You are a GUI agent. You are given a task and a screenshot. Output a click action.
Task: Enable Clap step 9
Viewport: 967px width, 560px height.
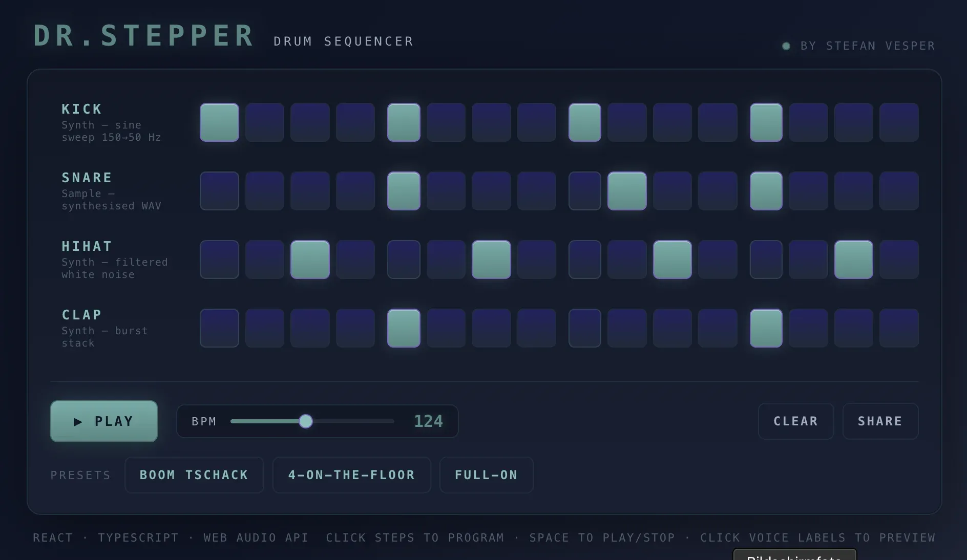(585, 328)
